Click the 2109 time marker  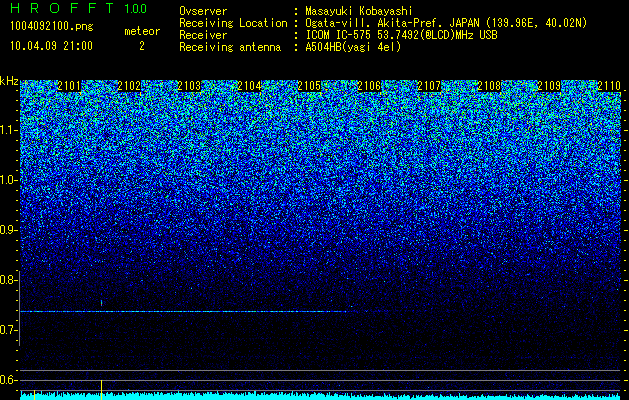pos(549,86)
